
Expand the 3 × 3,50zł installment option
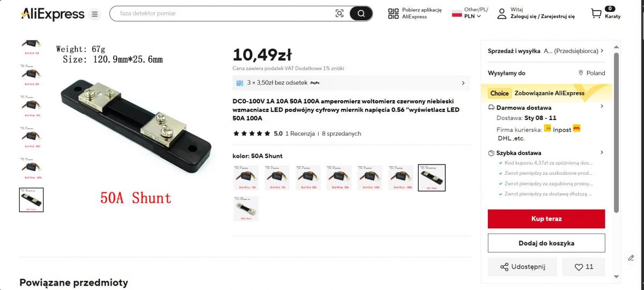tap(352, 83)
